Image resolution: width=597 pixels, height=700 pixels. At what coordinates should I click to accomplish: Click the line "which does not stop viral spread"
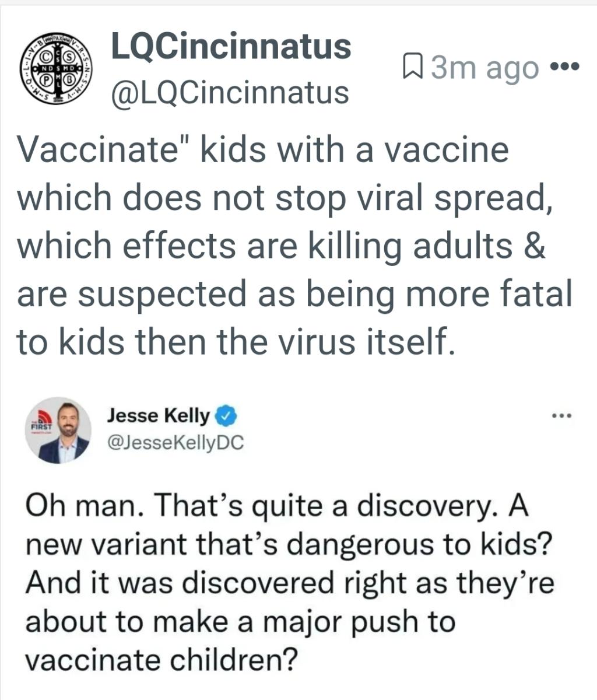(285, 198)
